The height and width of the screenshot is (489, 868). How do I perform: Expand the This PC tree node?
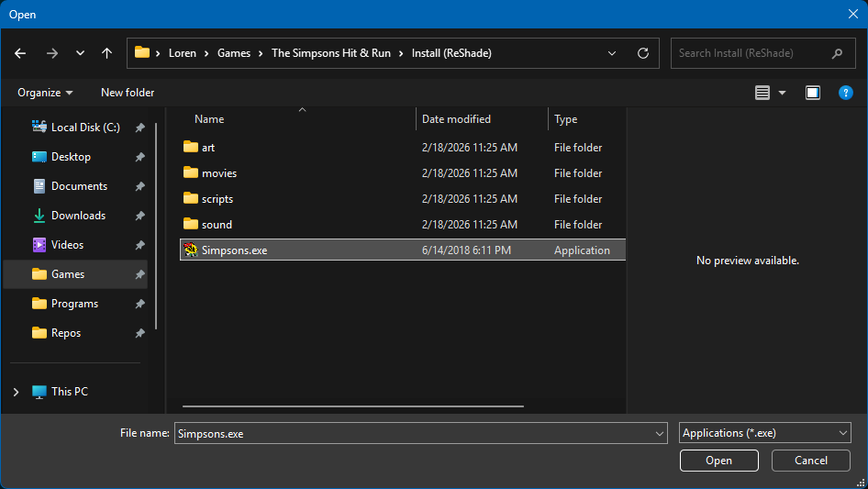pyautogui.click(x=16, y=392)
